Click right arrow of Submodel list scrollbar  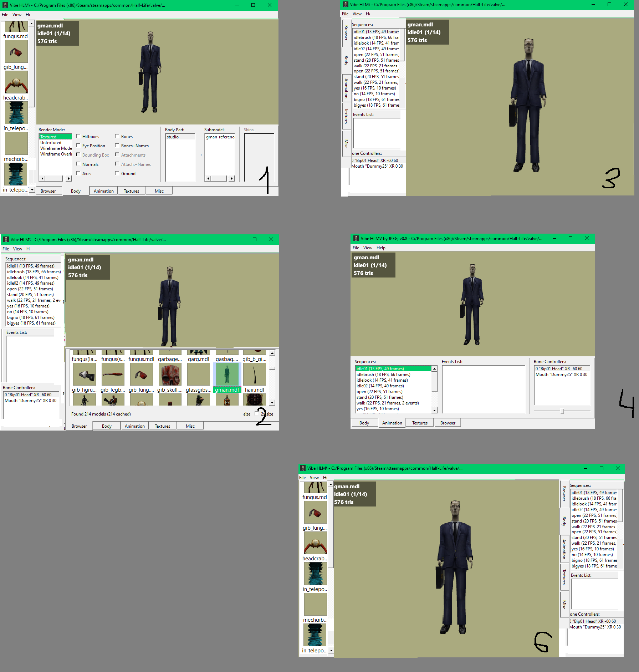pyautogui.click(x=232, y=178)
